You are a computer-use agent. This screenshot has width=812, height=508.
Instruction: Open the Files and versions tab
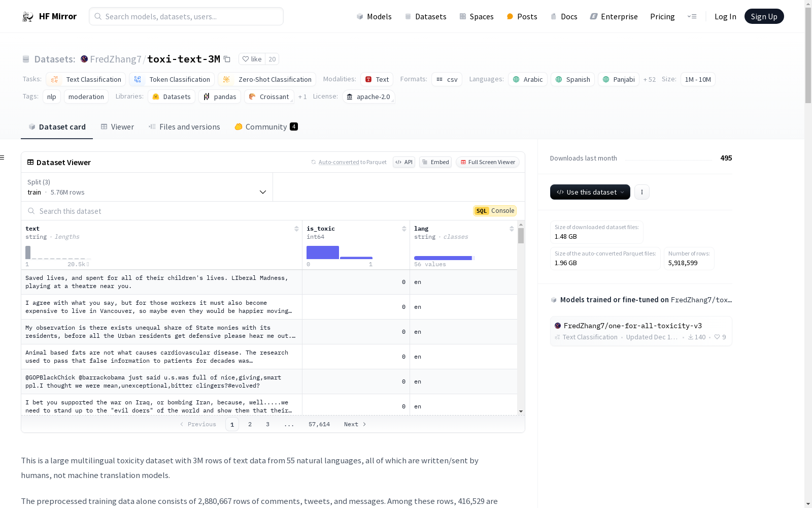click(x=184, y=127)
